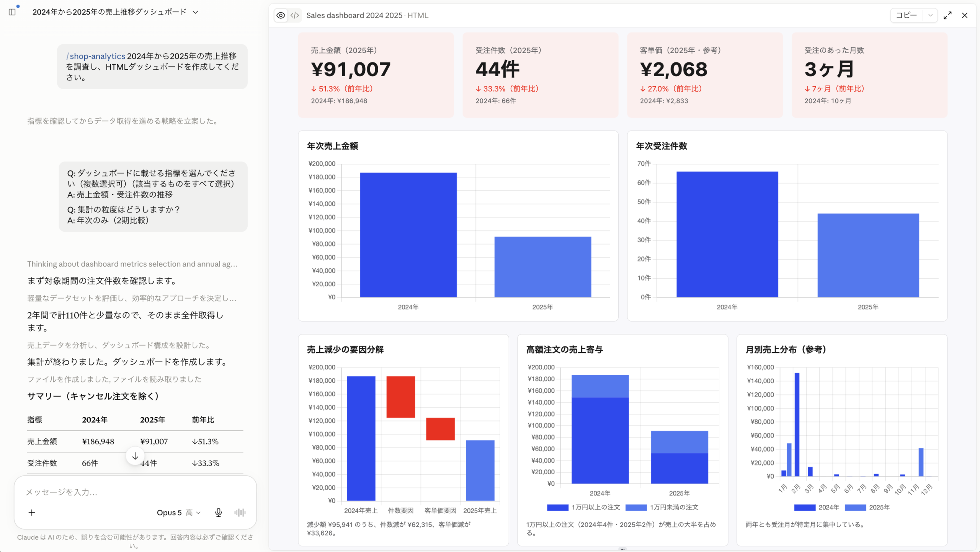The width and height of the screenshot is (980, 552).
Task: Focus the メッセージを入力 text field
Action: pyautogui.click(x=135, y=492)
